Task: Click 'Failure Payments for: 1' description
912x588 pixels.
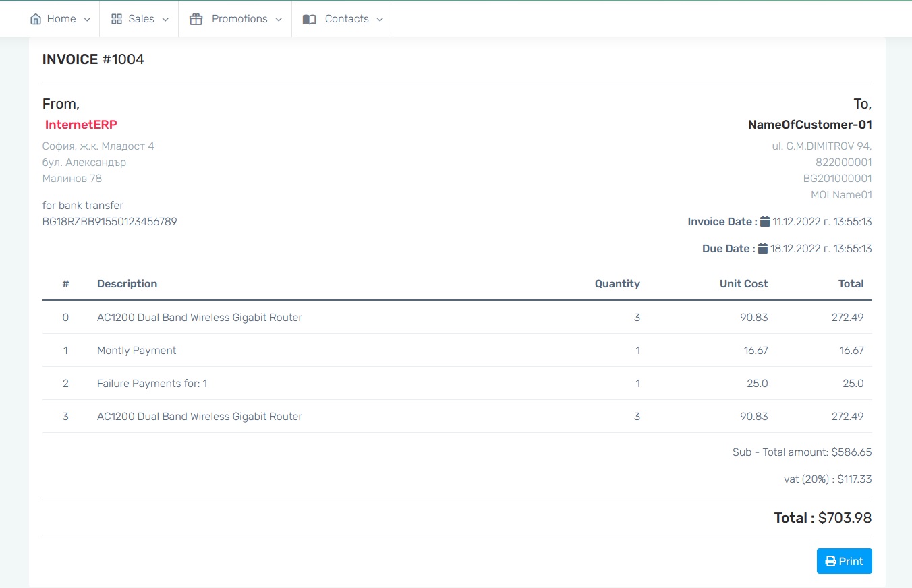Action: pyautogui.click(x=152, y=384)
